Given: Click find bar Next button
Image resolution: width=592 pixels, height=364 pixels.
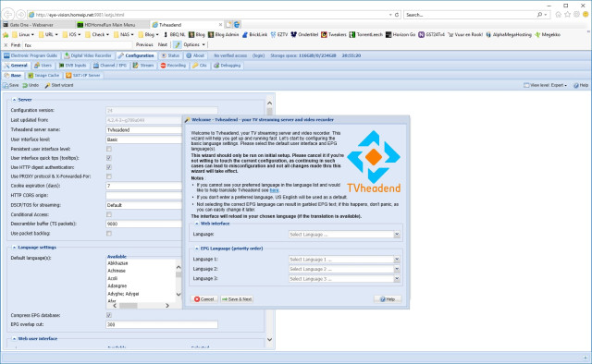Looking at the screenshot, I should pos(163,44).
